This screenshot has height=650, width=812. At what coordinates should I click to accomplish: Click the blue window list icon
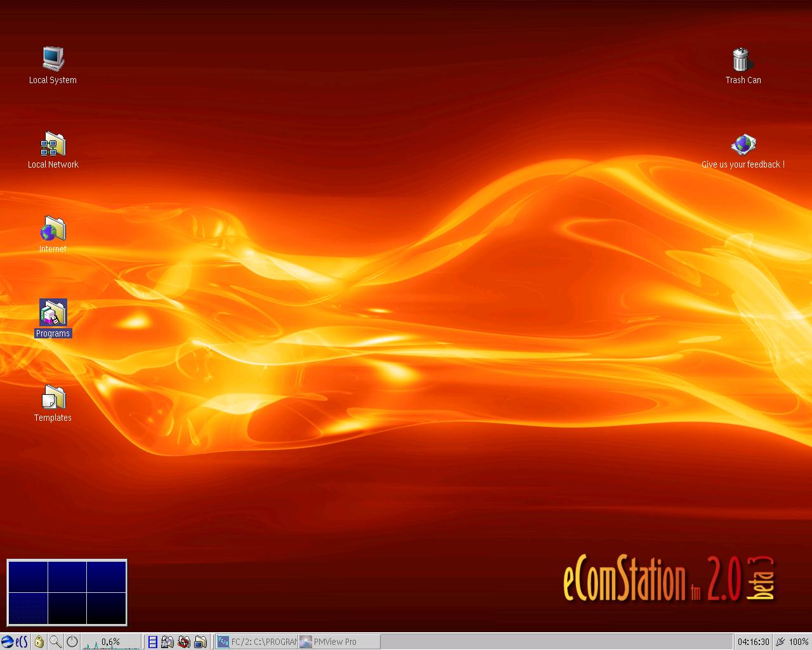(152, 642)
